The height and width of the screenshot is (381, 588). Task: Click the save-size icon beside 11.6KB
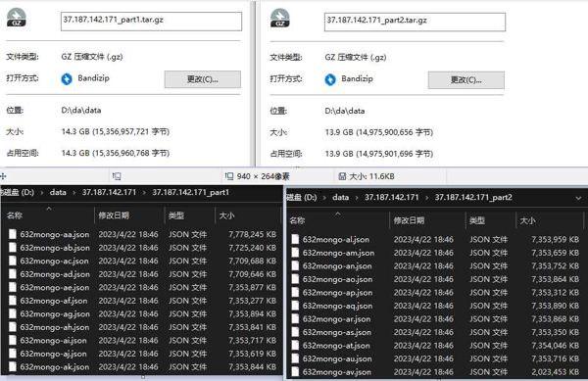[x=342, y=176]
